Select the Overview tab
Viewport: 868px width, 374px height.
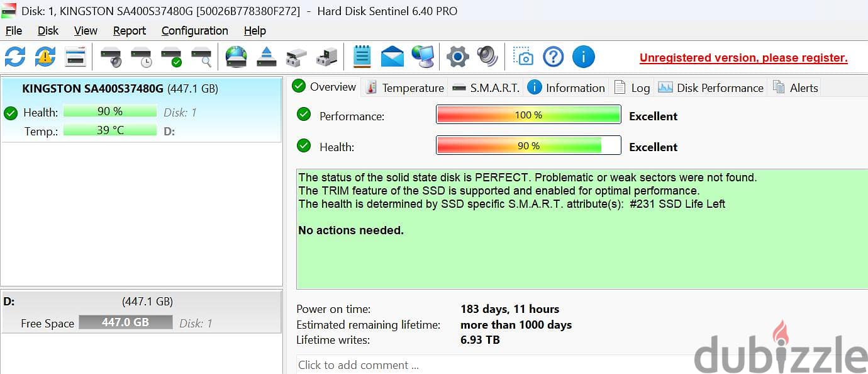325,87
